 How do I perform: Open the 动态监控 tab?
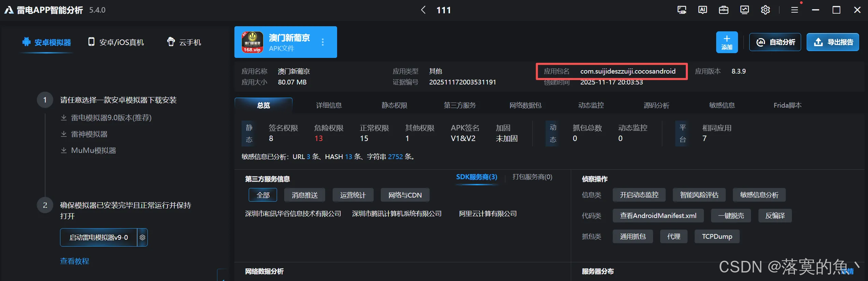point(591,105)
